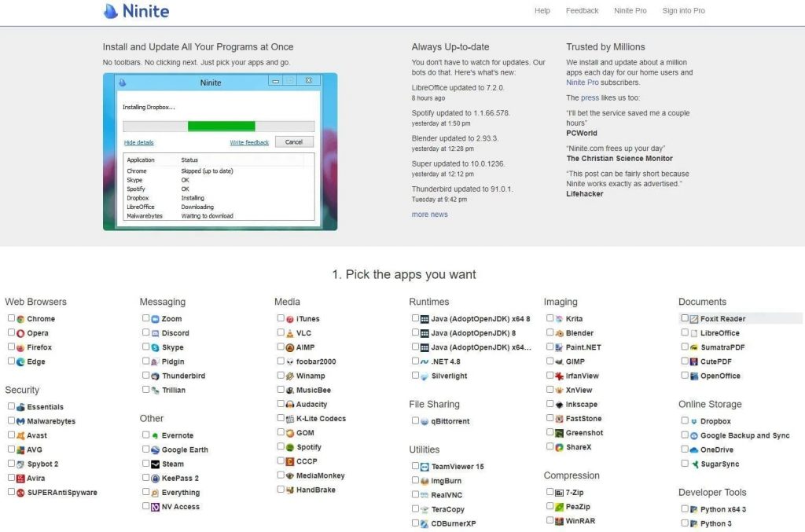Open the 'more news' link
The image size is (805, 532).
429,215
